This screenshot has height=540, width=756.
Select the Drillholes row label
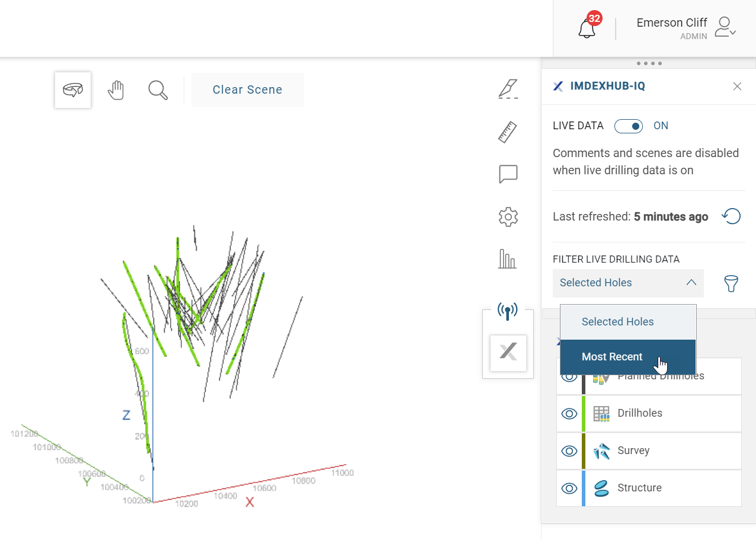[640, 413]
